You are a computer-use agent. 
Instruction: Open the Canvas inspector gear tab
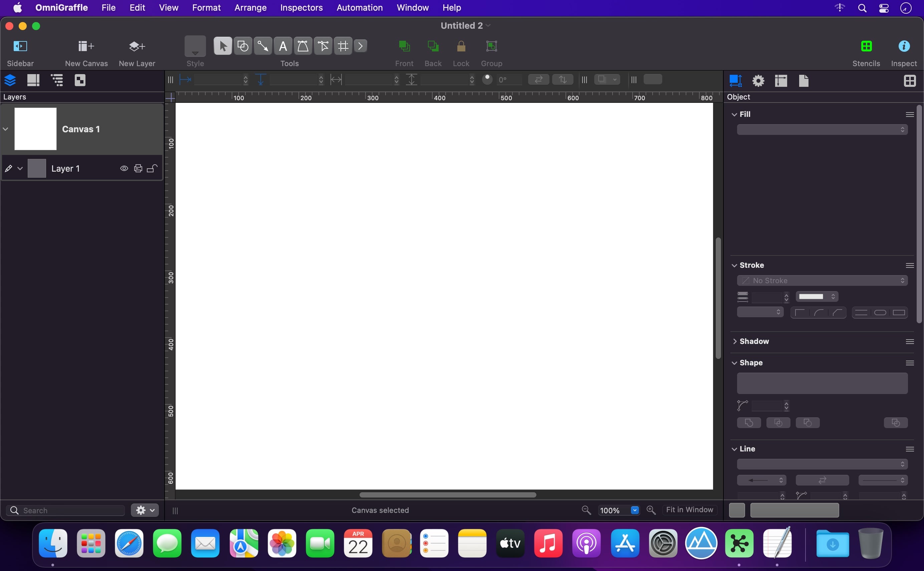click(758, 80)
